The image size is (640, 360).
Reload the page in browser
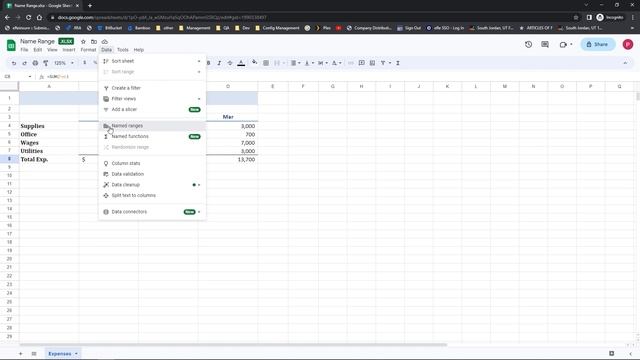28,18
